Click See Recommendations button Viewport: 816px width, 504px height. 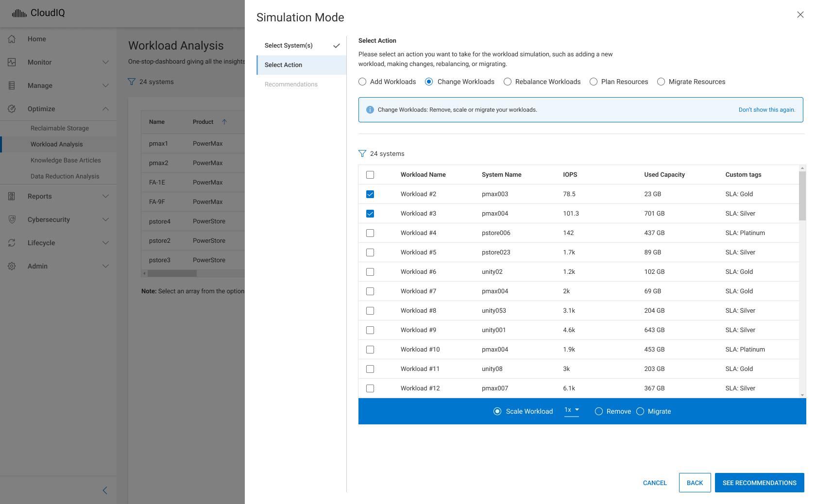pyautogui.click(x=760, y=483)
